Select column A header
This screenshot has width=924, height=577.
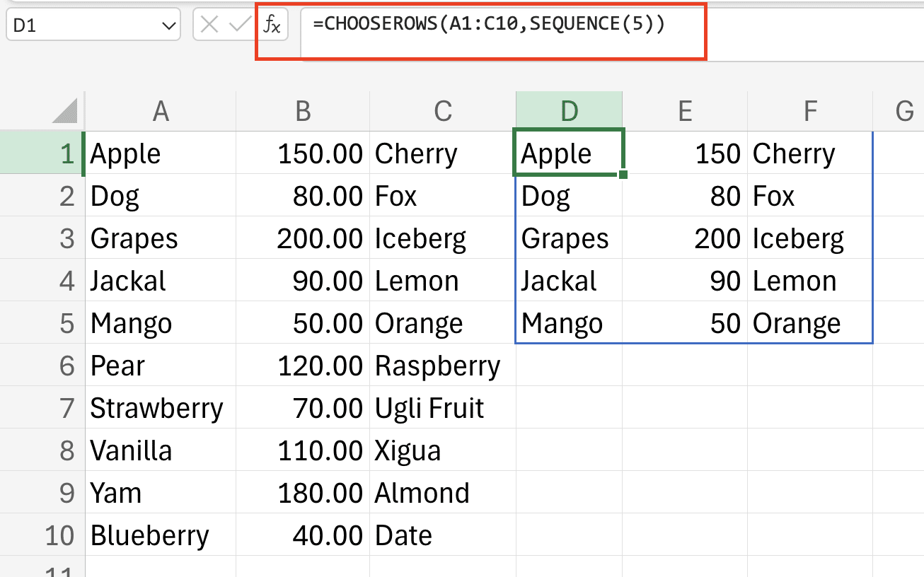pyautogui.click(x=161, y=111)
